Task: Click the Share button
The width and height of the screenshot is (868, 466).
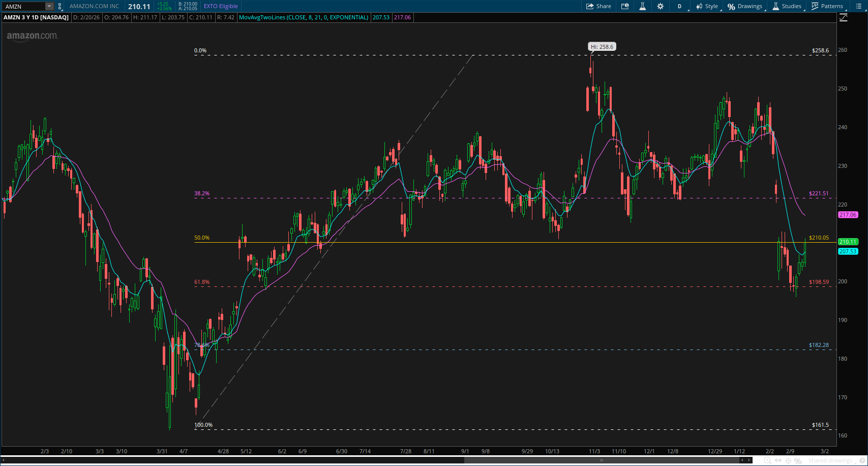Action: click(598, 6)
